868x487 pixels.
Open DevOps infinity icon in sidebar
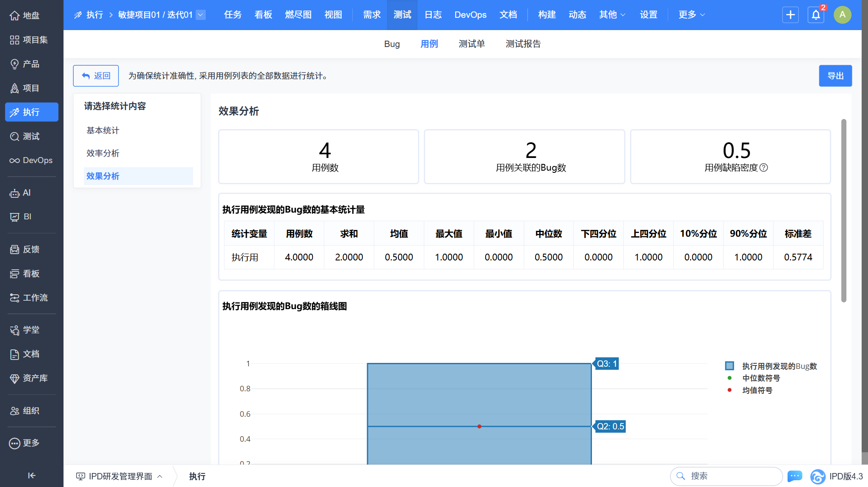click(x=15, y=160)
